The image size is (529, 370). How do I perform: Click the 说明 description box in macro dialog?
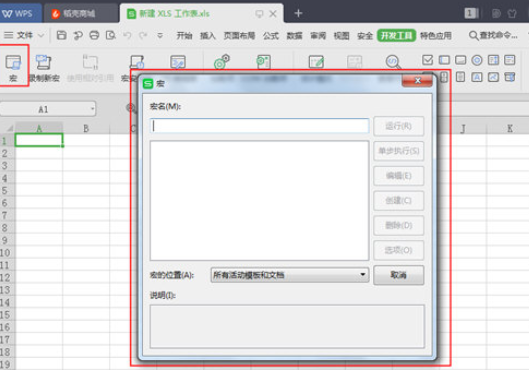287,326
